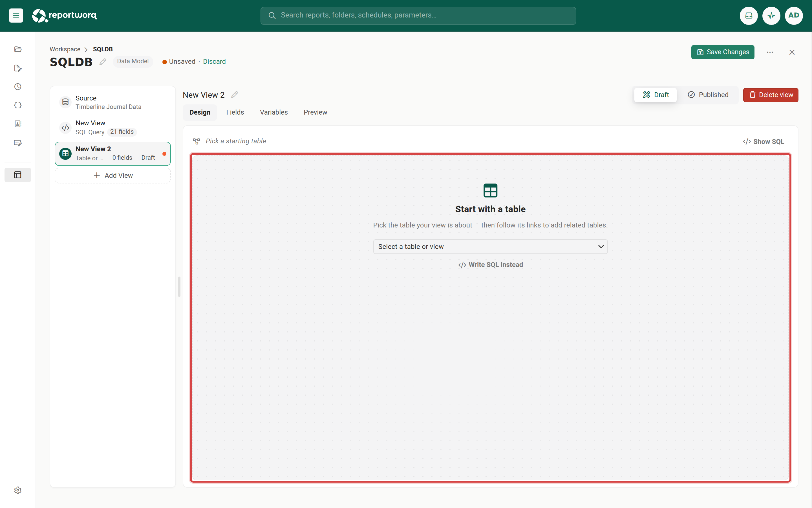Viewport: 812px width, 508px height.
Task: Open the document edit sidebar icon
Action: [x=18, y=68]
